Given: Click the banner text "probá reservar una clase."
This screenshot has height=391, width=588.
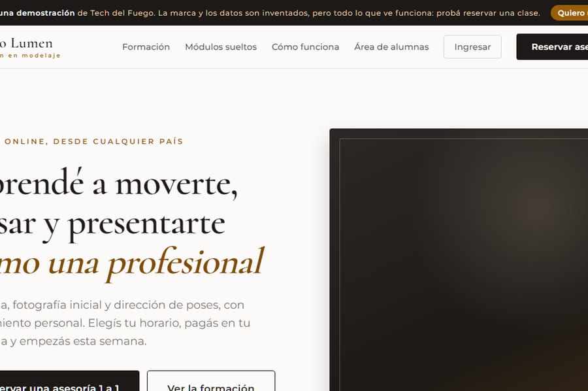Looking at the screenshot, I should coord(488,13).
